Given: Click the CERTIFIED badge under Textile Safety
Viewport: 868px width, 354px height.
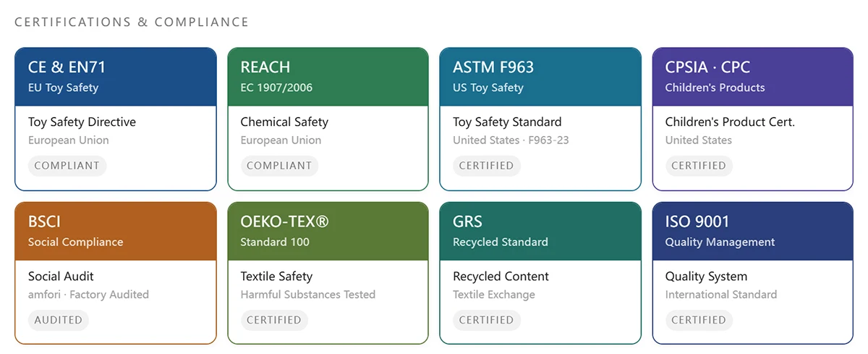Looking at the screenshot, I should 274,320.
